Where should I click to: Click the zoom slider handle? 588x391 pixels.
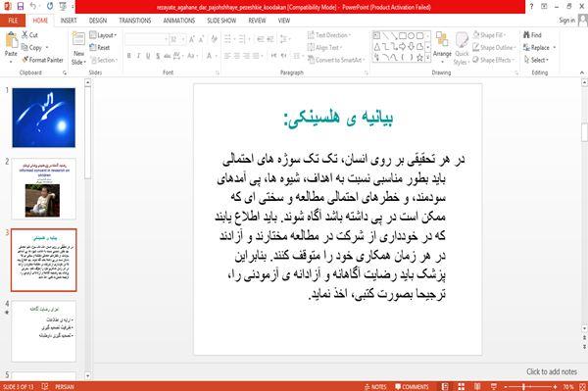pos(523,387)
